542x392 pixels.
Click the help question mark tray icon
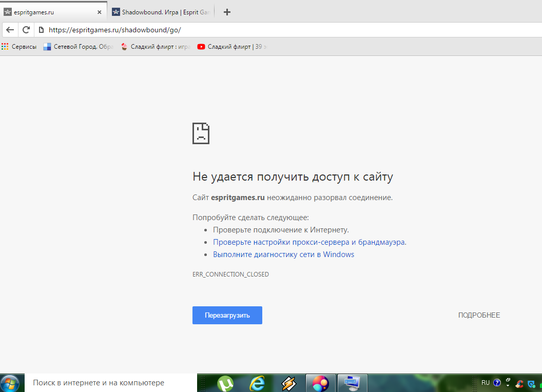(496, 383)
